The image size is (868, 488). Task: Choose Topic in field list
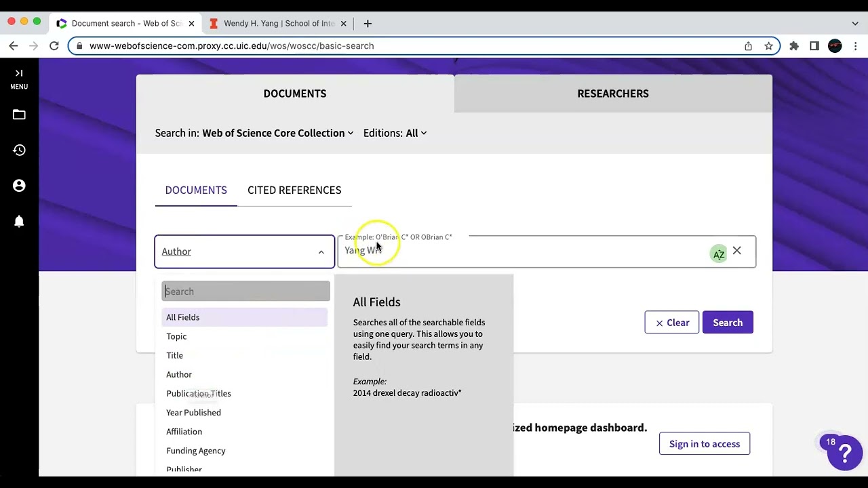pos(244,336)
